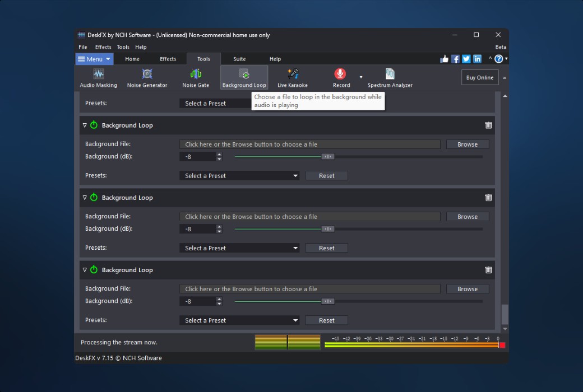Click the second Background (dB) slider handle

click(x=328, y=228)
